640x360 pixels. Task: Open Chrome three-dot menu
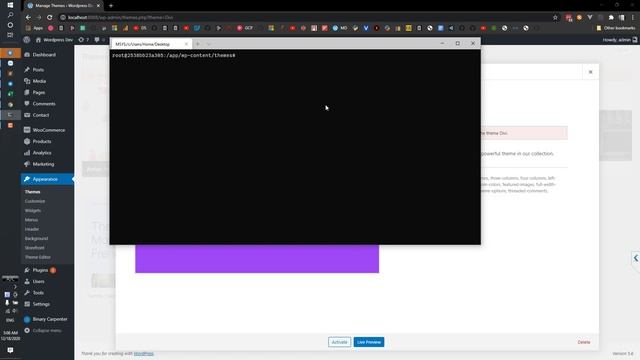point(633,18)
